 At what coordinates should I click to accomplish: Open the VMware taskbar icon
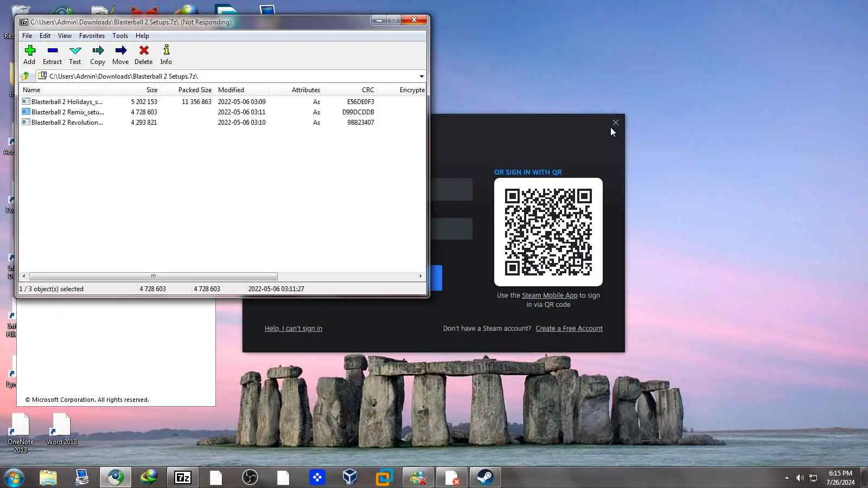(x=384, y=477)
